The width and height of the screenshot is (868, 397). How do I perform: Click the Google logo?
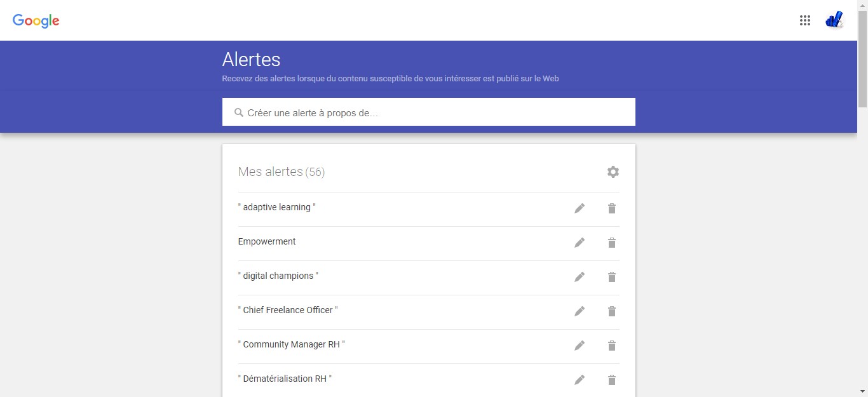click(36, 21)
